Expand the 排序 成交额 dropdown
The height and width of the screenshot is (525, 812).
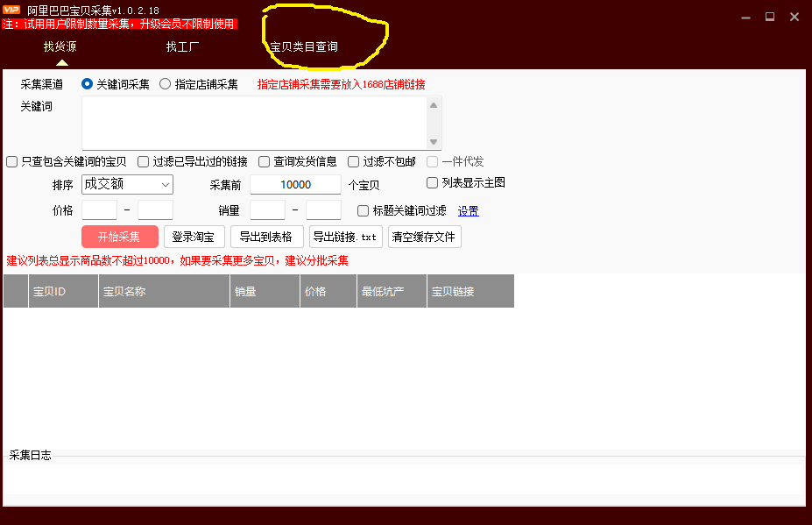click(x=127, y=185)
